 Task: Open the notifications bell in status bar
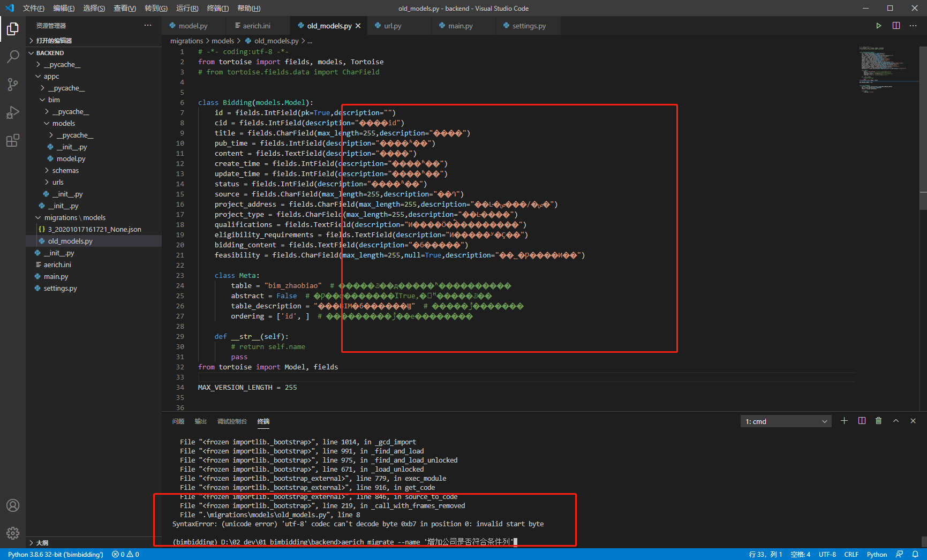click(x=916, y=555)
